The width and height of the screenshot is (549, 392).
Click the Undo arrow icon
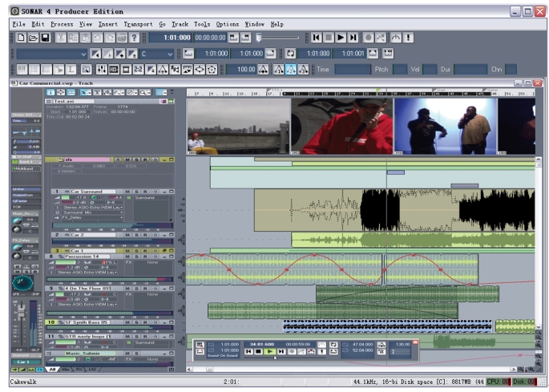(97, 38)
